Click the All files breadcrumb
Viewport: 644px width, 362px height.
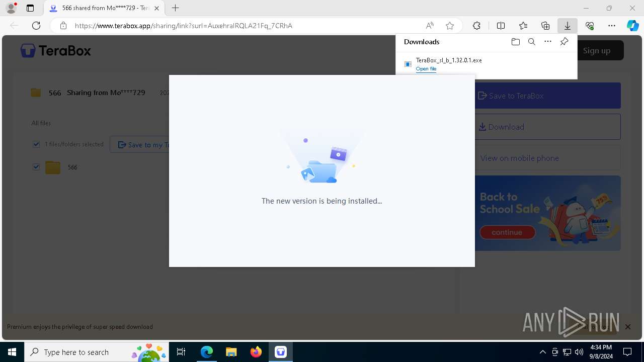click(x=41, y=123)
